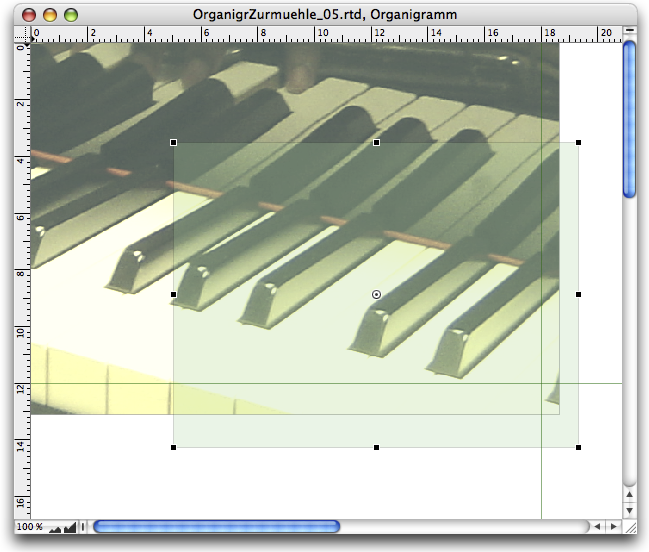Click the zoom-in large mountains icon

coord(70,526)
